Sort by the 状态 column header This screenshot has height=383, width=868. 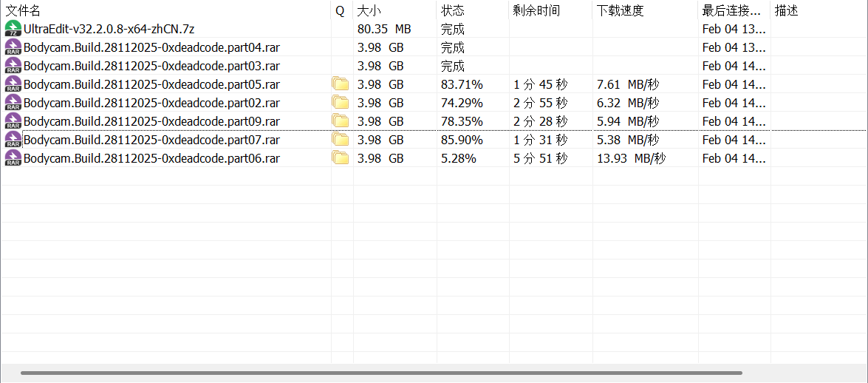pos(472,10)
